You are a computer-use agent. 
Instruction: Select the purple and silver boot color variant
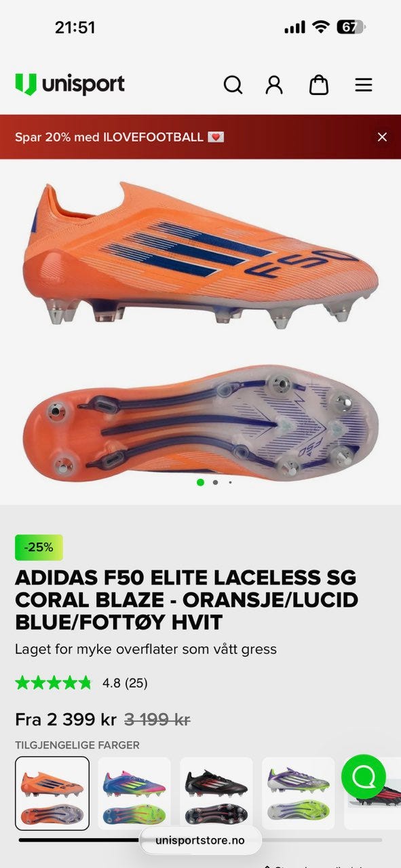pos(299,793)
